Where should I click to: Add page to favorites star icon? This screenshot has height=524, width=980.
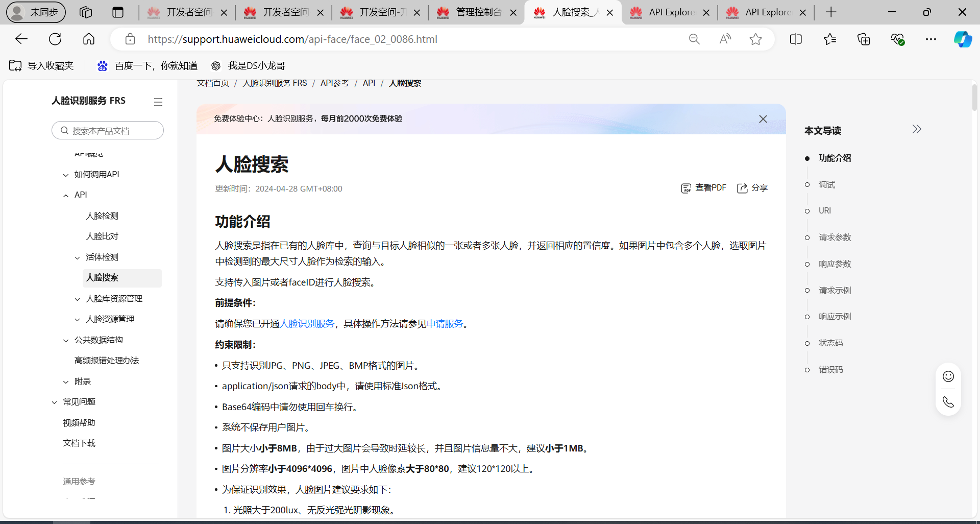755,39
